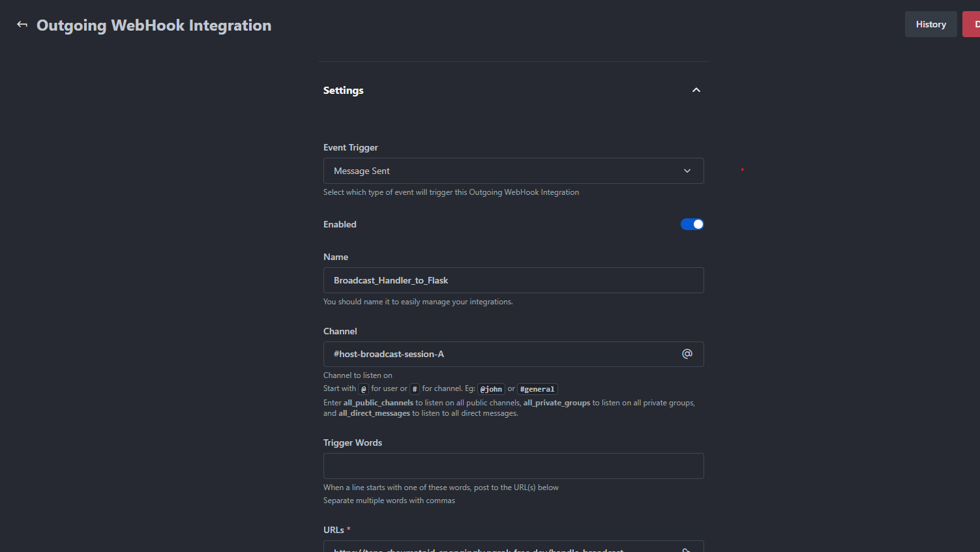The image size is (980, 552).
Task: Collapse the Settings section via its heading
Action: [x=344, y=91]
